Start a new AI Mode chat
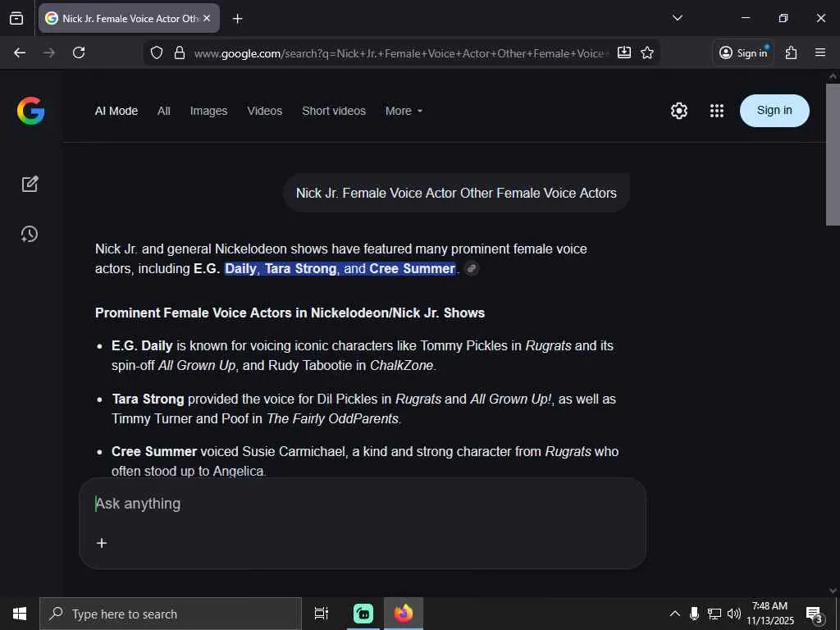The width and height of the screenshot is (840, 630). (x=30, y=184)
